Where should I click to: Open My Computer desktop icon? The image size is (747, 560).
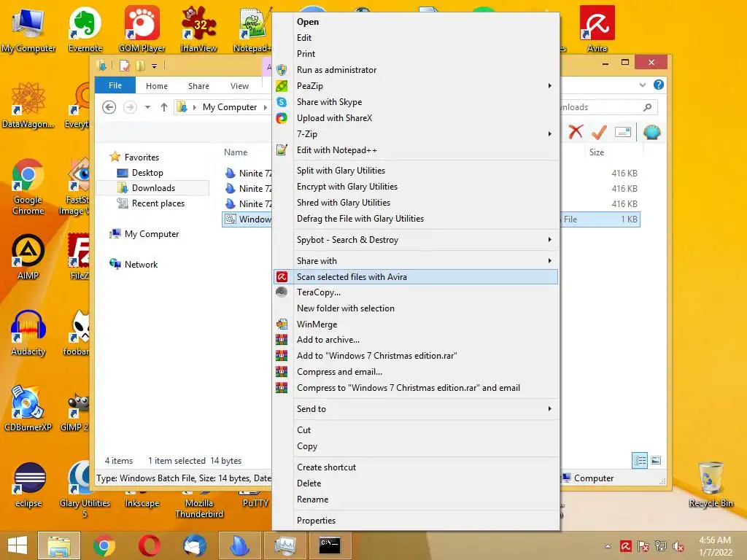point(28,28)
